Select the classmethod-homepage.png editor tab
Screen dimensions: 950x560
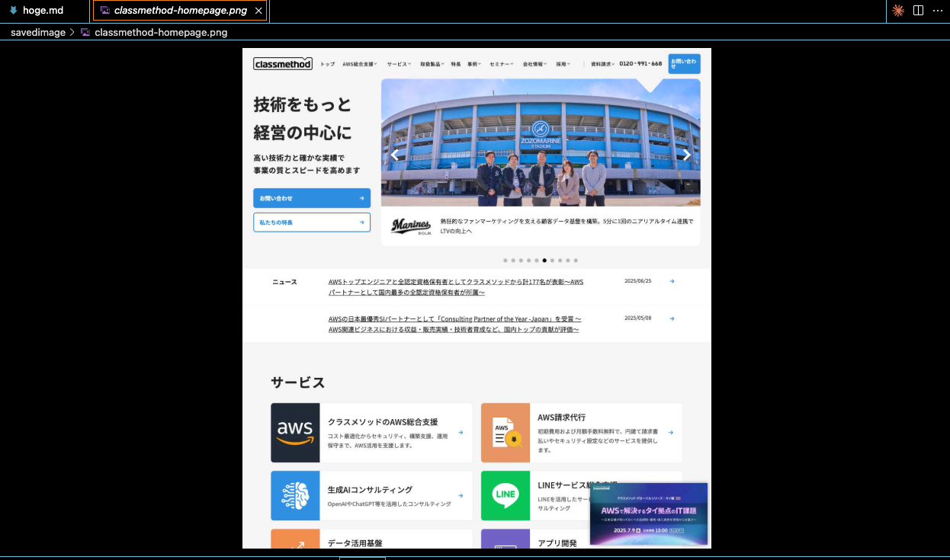click(x=181, y=11)
